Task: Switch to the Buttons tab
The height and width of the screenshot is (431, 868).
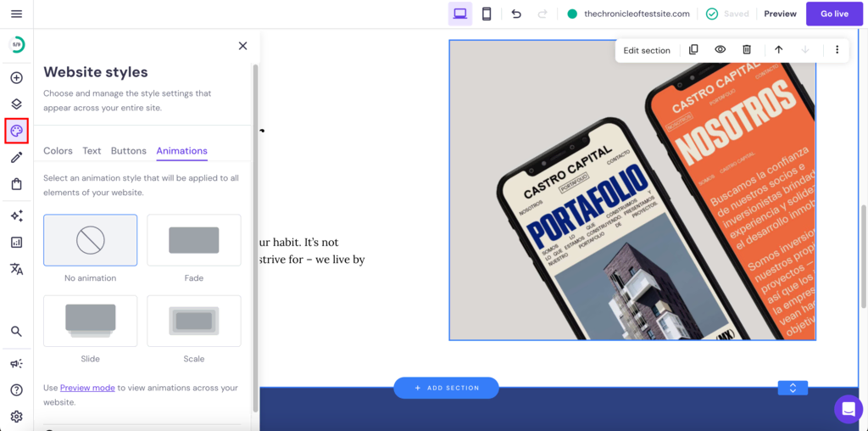Action: tap(129, 151)
